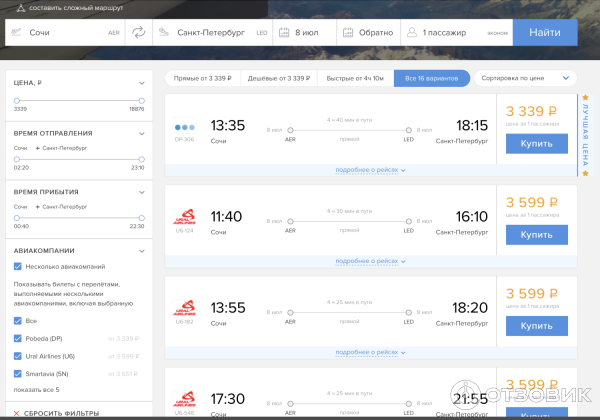Click arrival time start handle 00:40
The height and width of the screenshot is (420, 600).
click(16, 218)
